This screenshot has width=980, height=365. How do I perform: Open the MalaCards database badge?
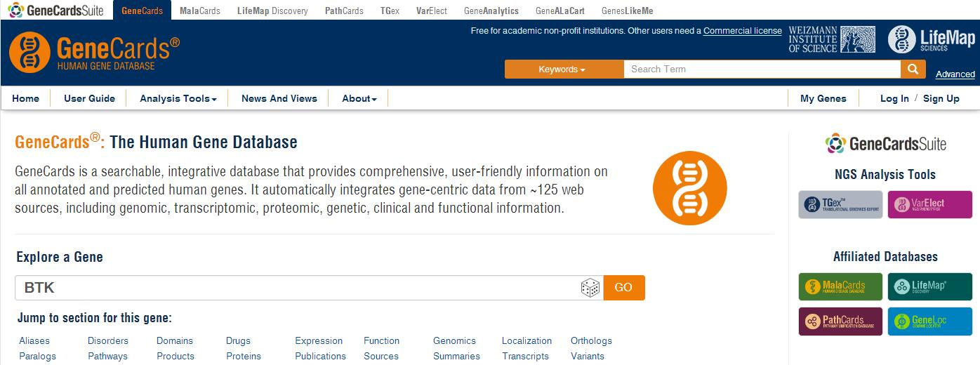pos(840,286)
